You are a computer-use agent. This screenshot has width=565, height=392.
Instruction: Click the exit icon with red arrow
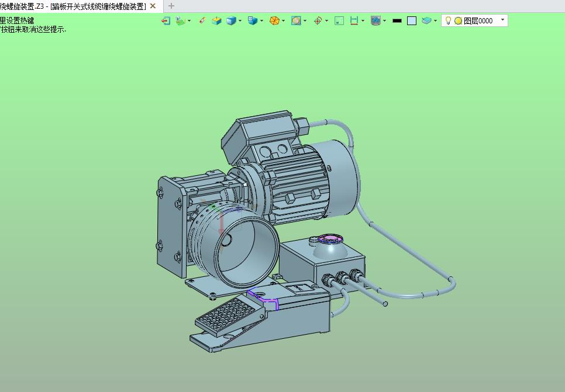pos(166,21)
